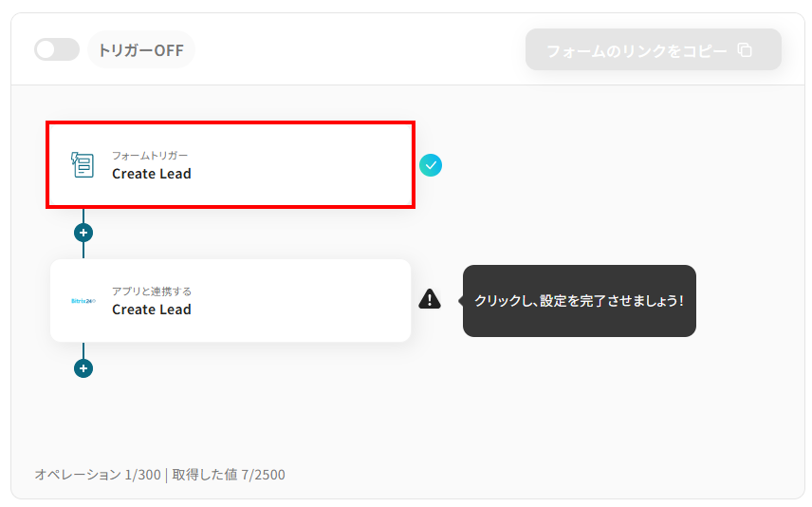Add a step after the Bitrix24 action
The width and height of the screenshot is (812, 507).
[83, 368]
